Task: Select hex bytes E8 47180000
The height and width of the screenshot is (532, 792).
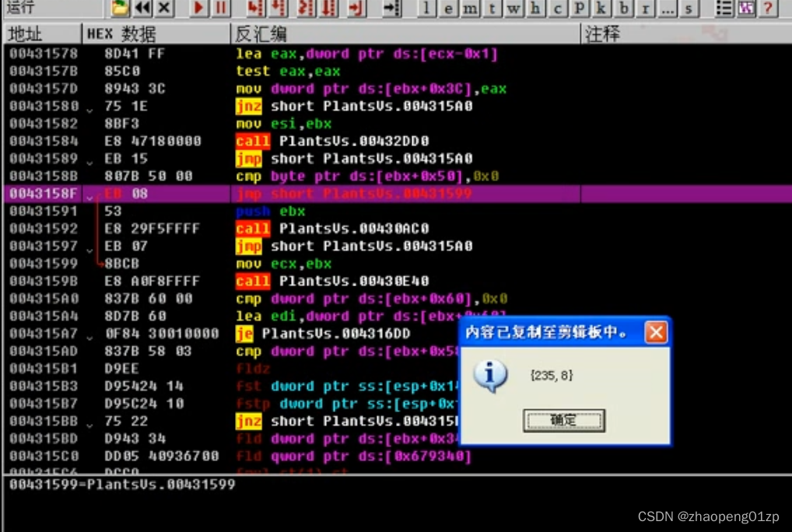Action: pos(152,141)
